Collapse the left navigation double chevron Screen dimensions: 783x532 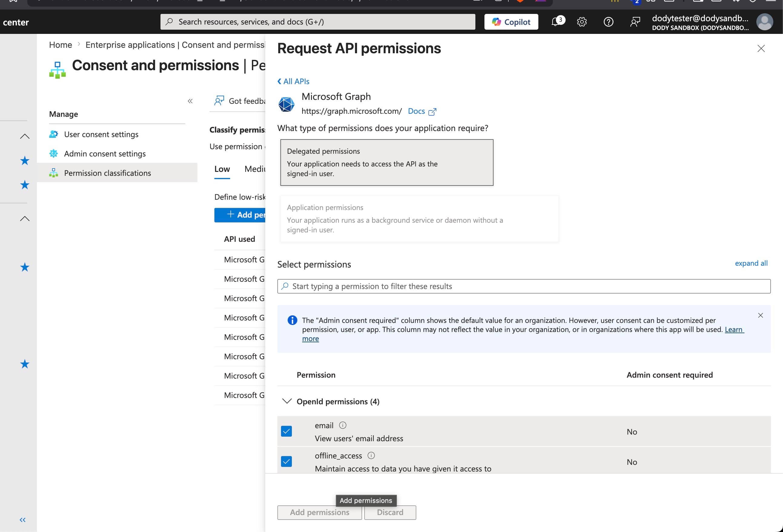click(x=23, y=520)
